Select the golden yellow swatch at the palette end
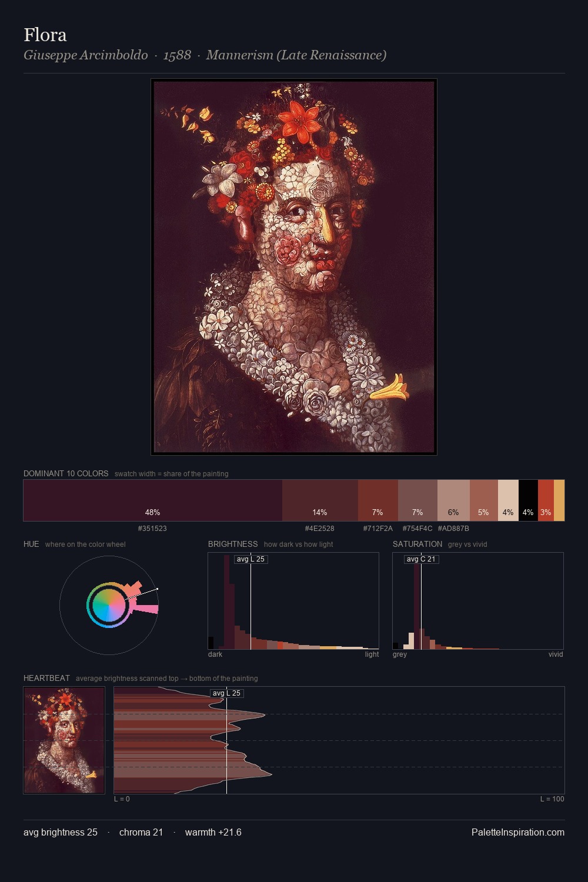588x882 pixels. (559, 500)
